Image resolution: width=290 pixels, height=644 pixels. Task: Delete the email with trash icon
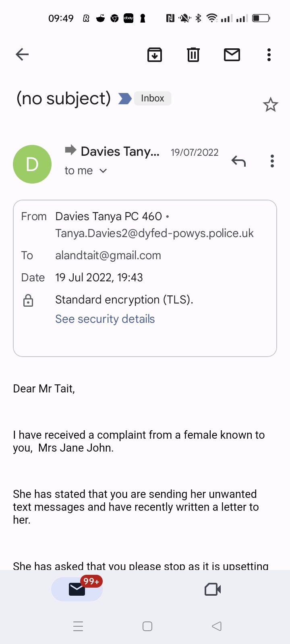[x=193, y=55]
